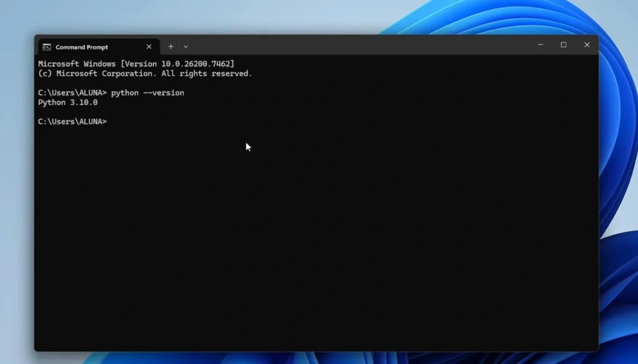This screenshot has width=638, height=364.
Task: Click the blank black terminal area
Action: click(x=312, y=249)
